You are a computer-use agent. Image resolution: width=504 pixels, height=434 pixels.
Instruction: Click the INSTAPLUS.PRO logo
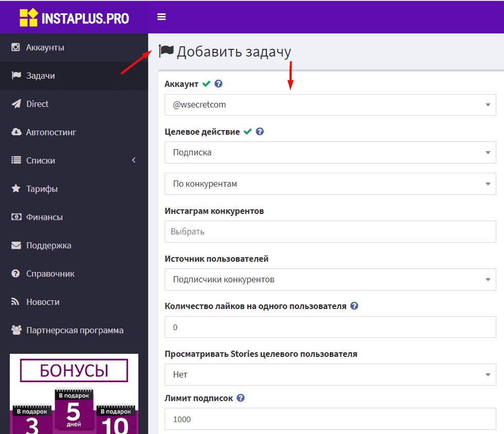74,17
